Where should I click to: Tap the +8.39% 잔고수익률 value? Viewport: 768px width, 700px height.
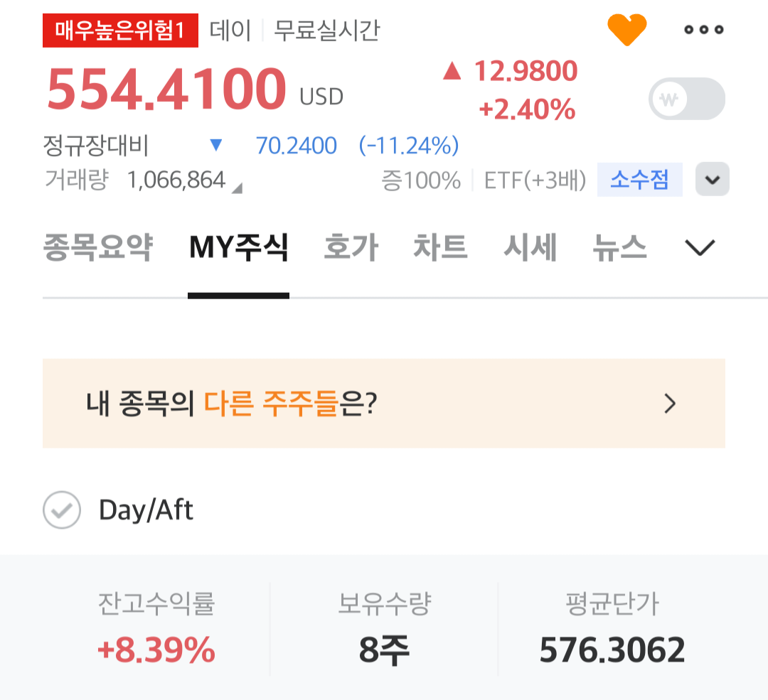(156, 650)
